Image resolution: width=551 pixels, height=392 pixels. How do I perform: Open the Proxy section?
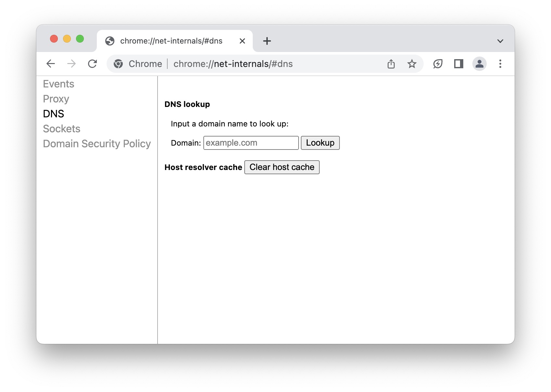point(56,98)
